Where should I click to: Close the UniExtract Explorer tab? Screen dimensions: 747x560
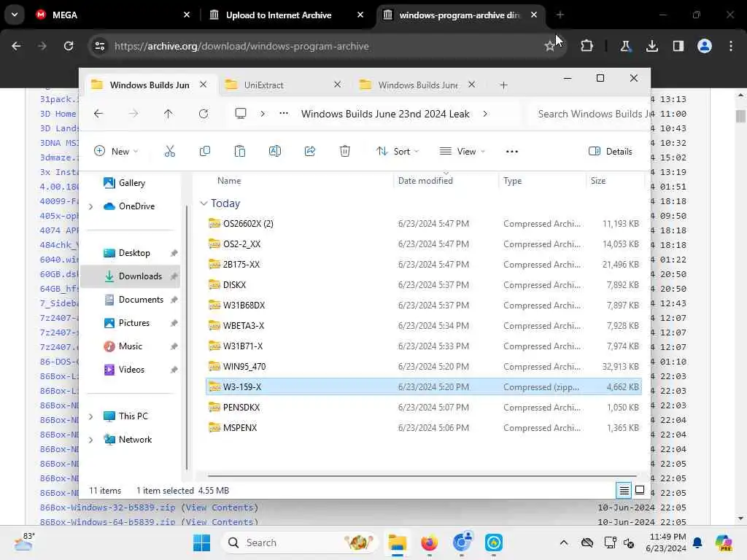coord(337,85)
